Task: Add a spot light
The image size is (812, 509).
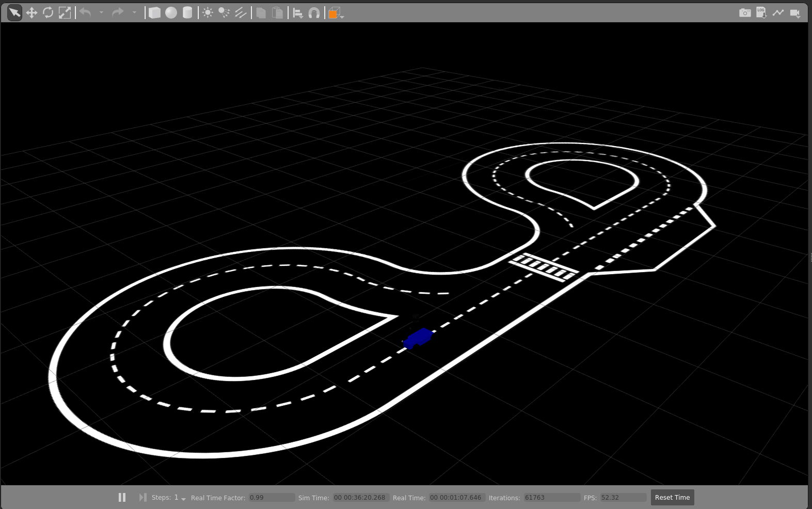Action: (x=224, y=13)
